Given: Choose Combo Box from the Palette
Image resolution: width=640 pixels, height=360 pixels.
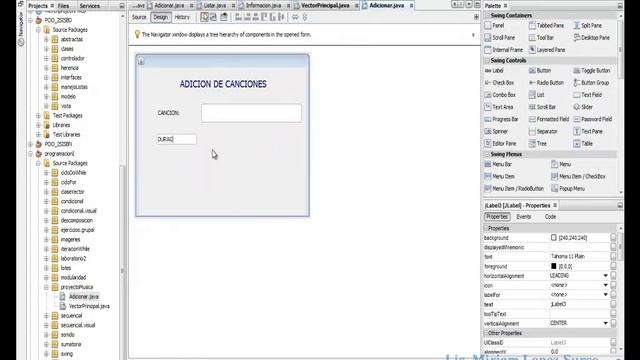Looking at the screenshot, I should click(x=500, y=95).
